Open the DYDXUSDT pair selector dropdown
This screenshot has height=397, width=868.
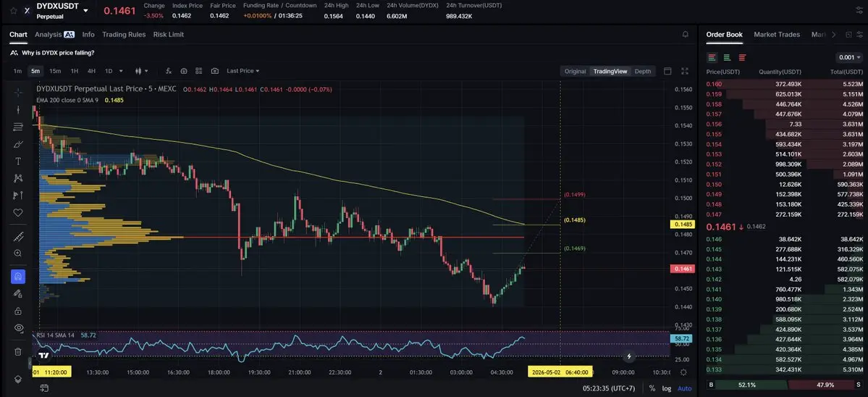coord(85,11)
